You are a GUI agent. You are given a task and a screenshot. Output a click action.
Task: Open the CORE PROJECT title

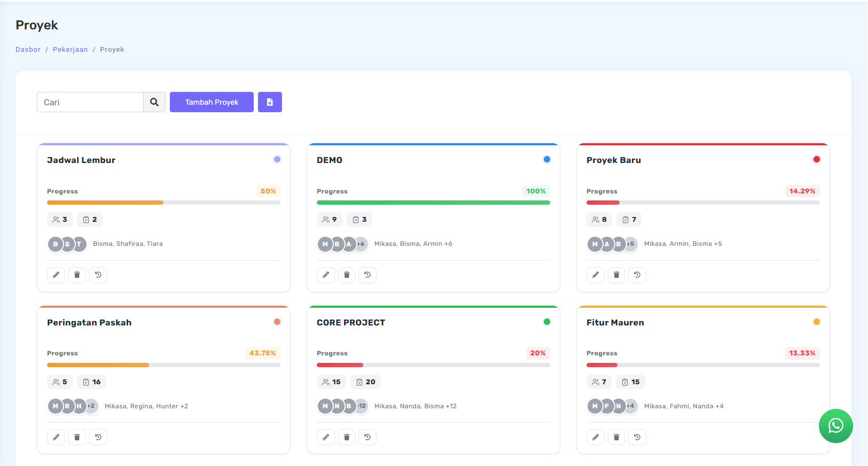350,323
